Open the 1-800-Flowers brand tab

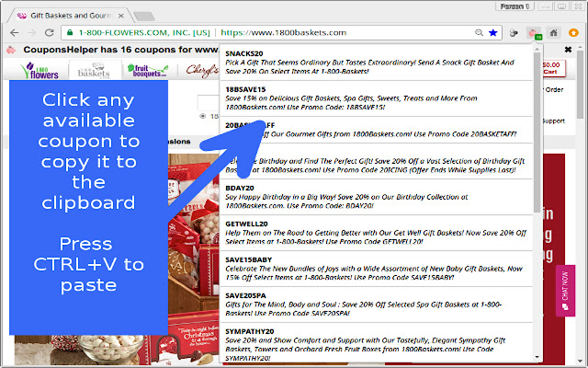[40, 70]
